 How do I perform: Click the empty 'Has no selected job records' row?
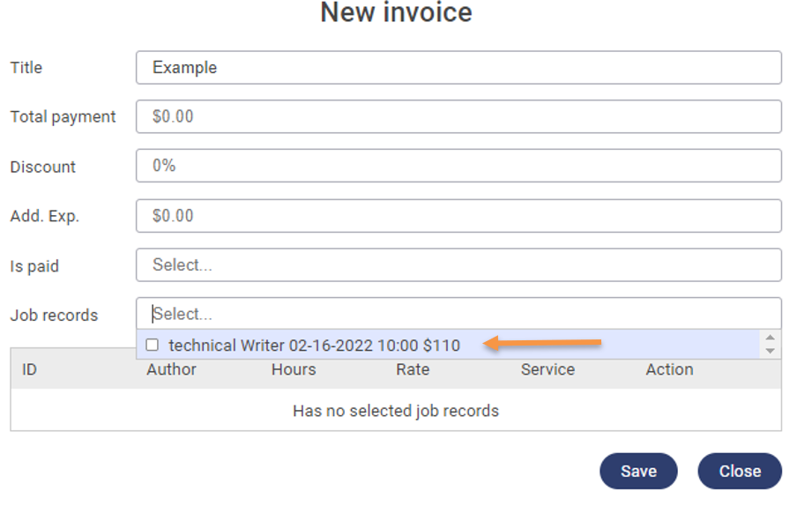click(x=396, y=411)
